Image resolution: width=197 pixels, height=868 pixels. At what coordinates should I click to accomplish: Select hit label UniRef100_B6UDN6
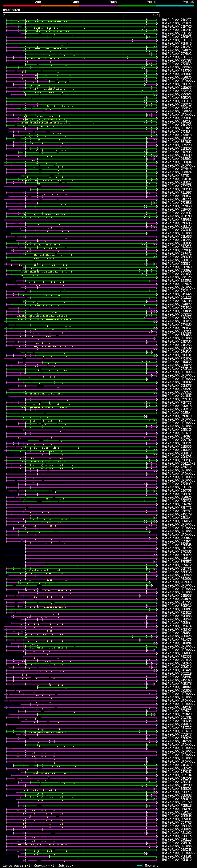pyautogui.click(x=177, y=609)
